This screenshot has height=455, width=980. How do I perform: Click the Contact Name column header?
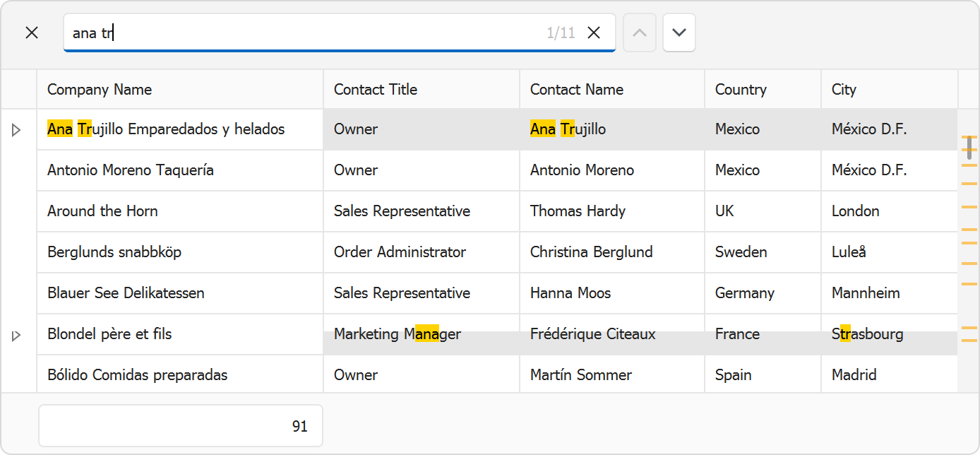tap(611, 90)
